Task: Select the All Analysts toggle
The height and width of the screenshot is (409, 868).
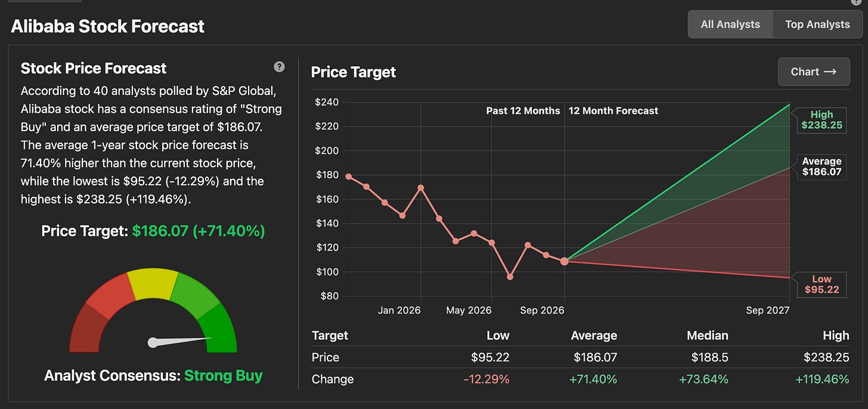Action: point(730,24)
